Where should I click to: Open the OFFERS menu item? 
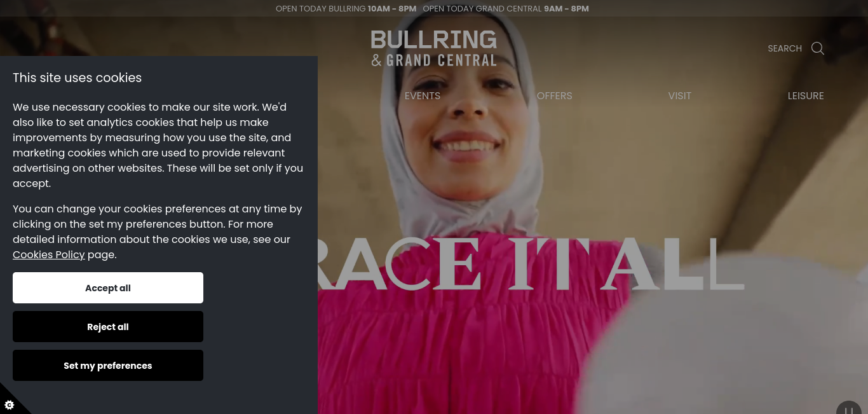point(555,95)
